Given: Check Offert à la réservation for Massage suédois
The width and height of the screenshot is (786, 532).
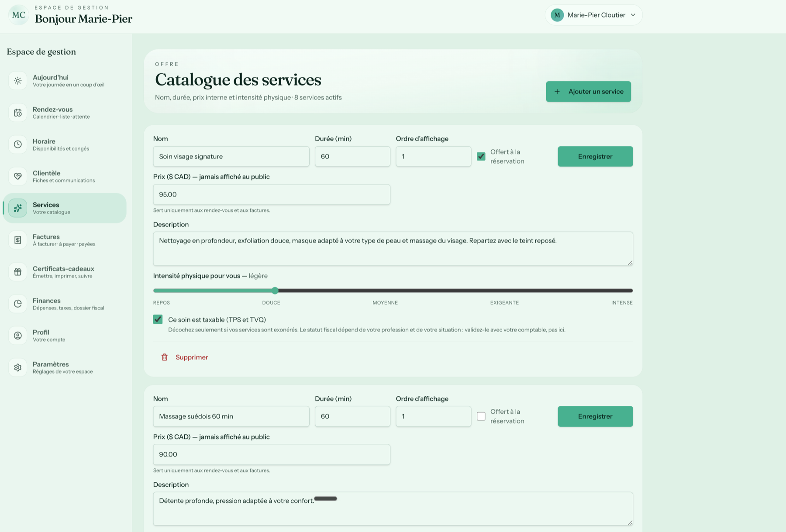Looking at the screenshot, I should pyautogui.click(x=481, y=416).
